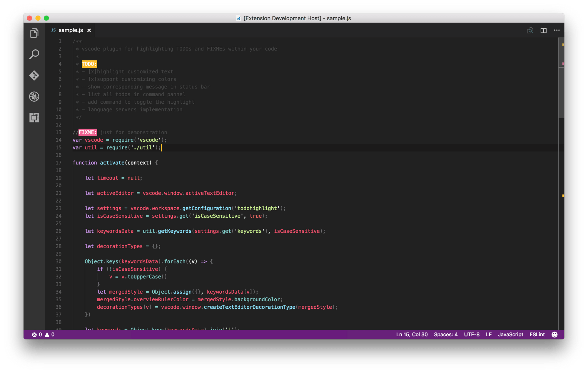Click the pink overview ruler marker
The width and height of the screenshot is (588, 373).
click(563, 63)
